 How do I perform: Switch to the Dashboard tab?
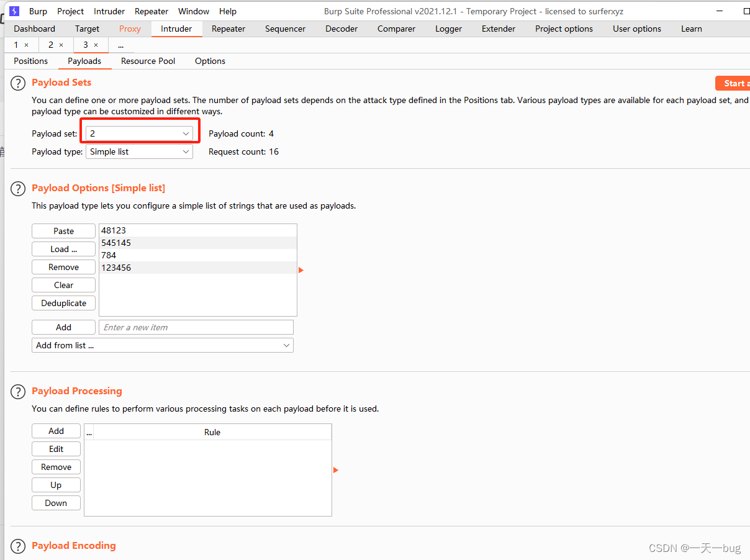coord(35,29)
